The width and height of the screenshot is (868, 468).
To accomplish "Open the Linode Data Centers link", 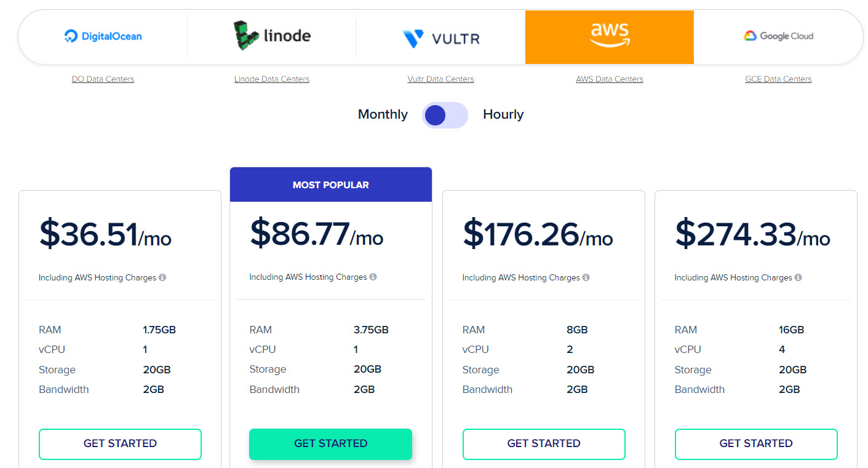I will pos(272,79).
